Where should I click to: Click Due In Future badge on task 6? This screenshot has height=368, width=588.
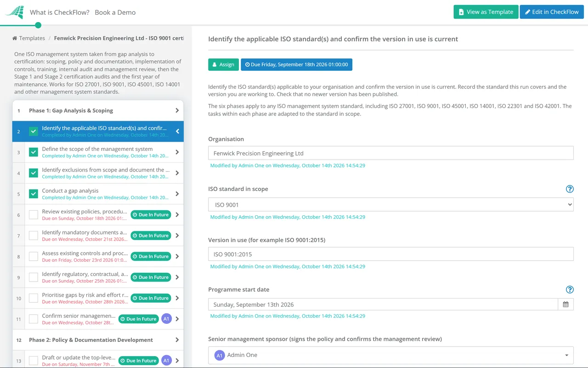pyautogui.click(x=151, y=215)
